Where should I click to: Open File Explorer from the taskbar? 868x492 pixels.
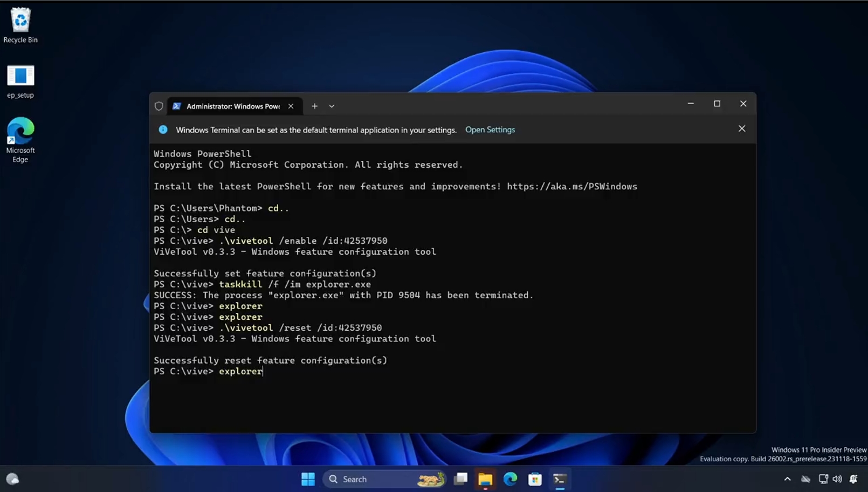[x=485, y=479]
